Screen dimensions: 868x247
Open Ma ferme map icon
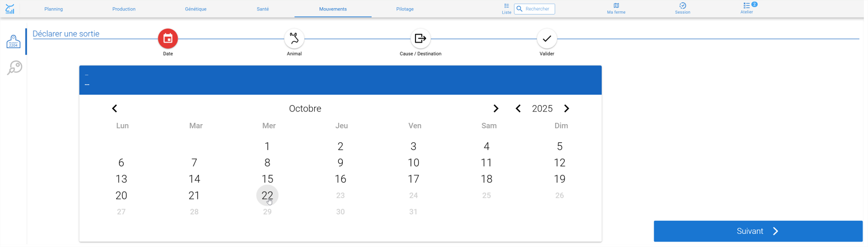pyautogui.click(x=616, y=5)
